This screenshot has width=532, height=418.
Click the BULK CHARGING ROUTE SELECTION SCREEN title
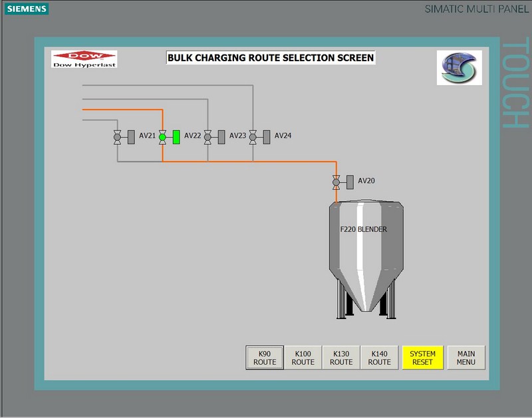[271, 58]
